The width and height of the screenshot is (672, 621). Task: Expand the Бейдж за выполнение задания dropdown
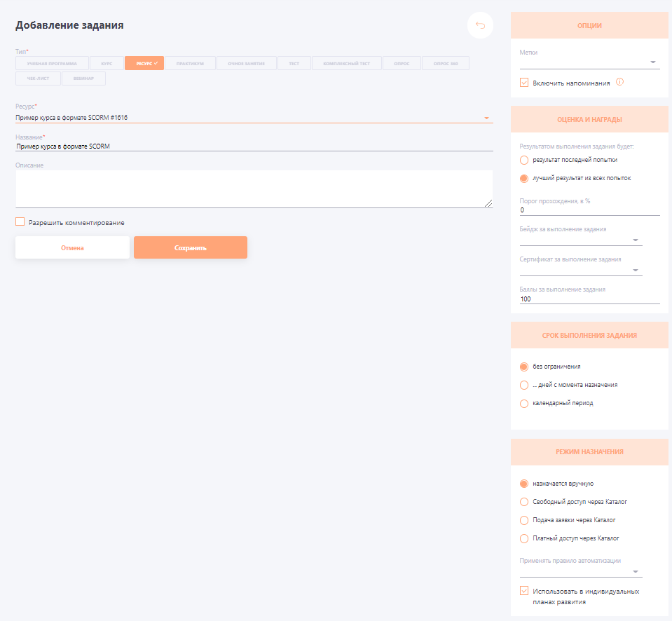click(636, 240)
